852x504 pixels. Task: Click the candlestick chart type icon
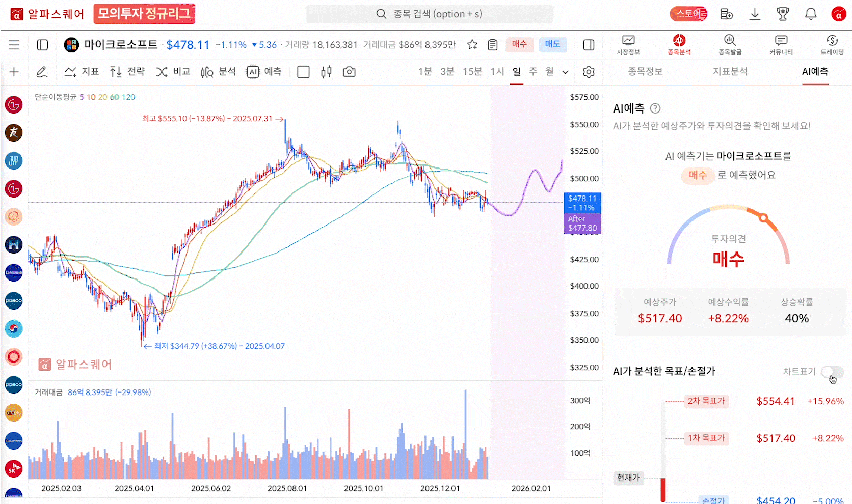[x=326, y=72]
